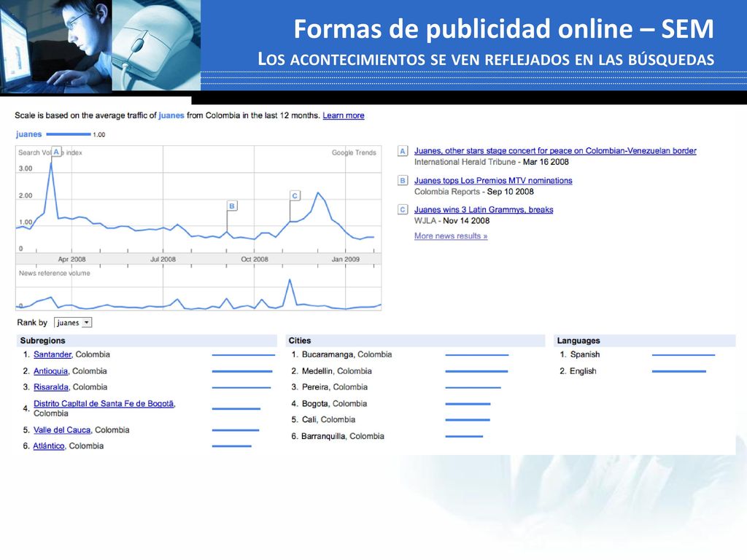Click Spanish in the Languages list

pyautogui.click(x=585, y=354)
